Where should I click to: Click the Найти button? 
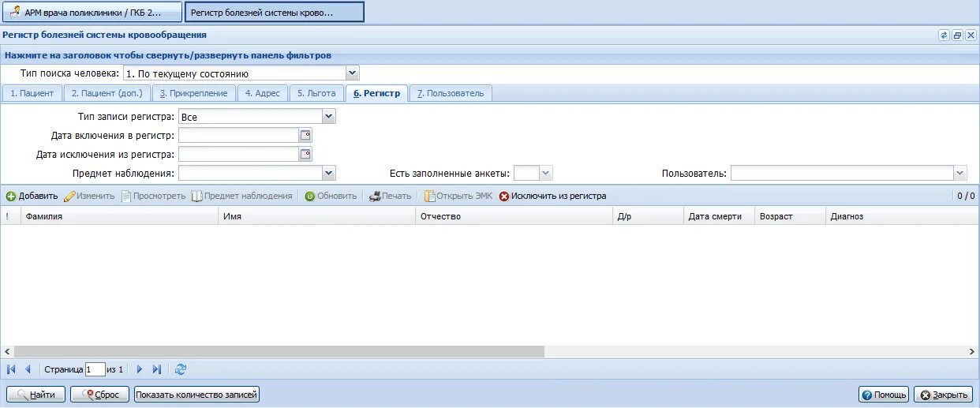[36, 395]
